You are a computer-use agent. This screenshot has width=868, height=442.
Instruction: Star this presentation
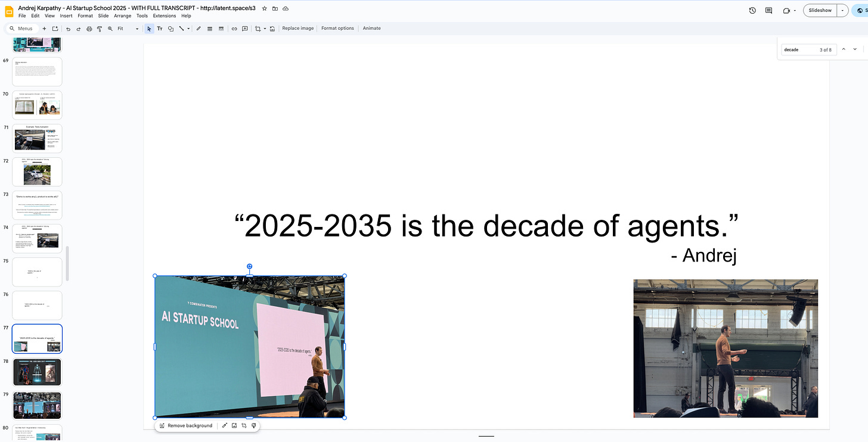pos(265,8)
